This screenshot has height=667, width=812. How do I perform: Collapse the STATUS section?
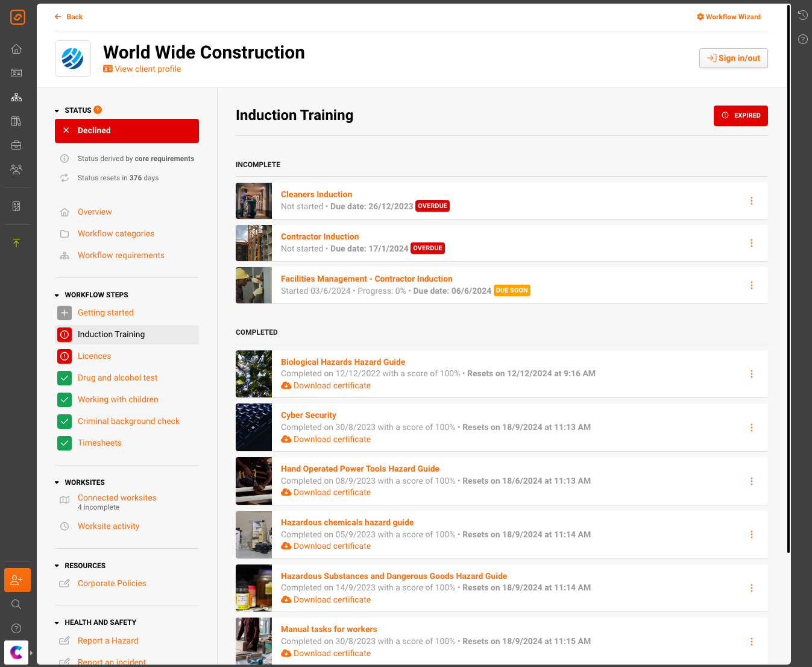pyautogui.click(x=57, y=111)
